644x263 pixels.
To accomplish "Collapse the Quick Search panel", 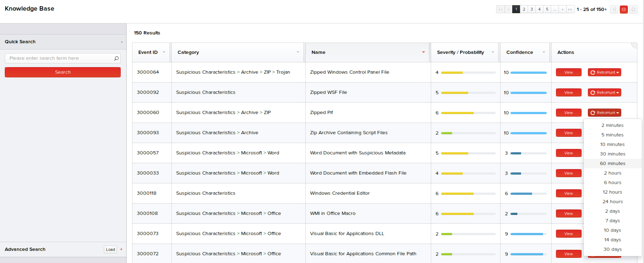I will pos(122,42).
